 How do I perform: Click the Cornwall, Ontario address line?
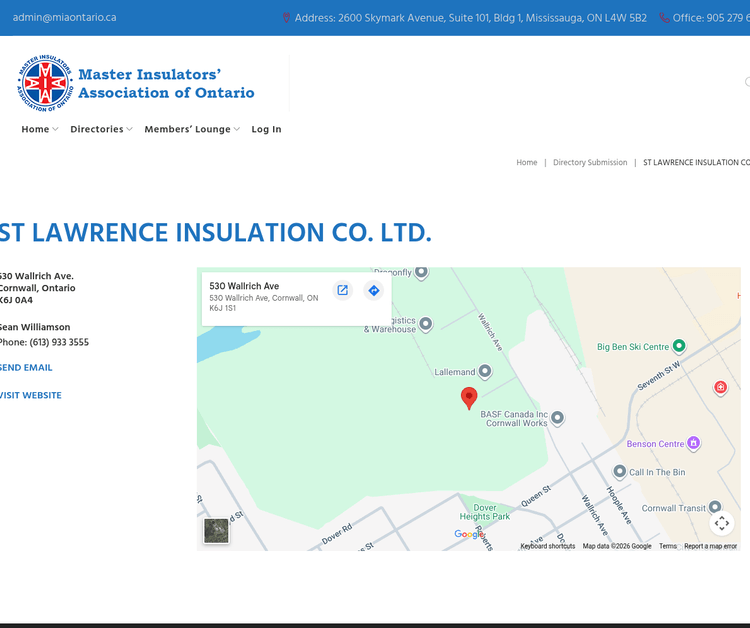coord(37,288)
